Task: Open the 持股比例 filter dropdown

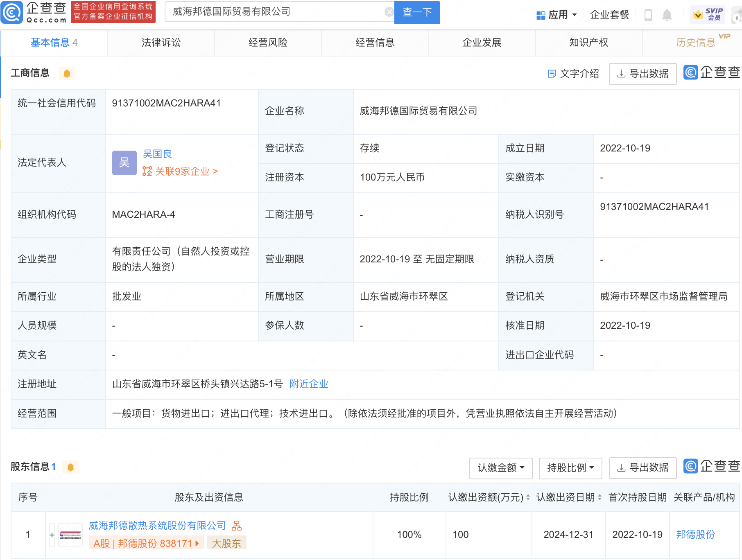Action: pos(570,468)
